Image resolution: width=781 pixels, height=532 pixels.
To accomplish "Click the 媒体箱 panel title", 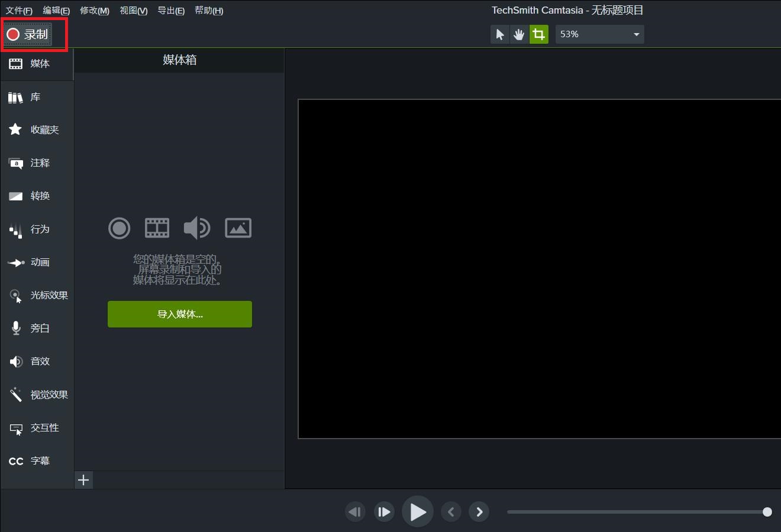I will [180, 60].
